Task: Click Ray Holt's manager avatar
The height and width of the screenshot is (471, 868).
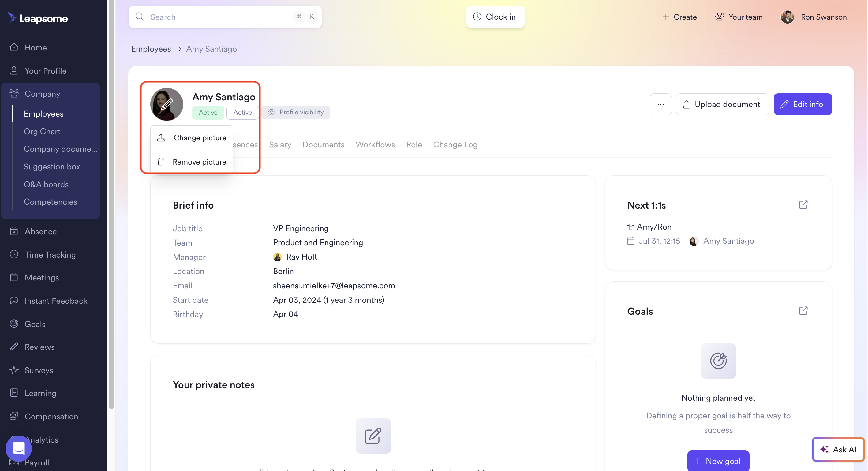Action: pos(277,257)
